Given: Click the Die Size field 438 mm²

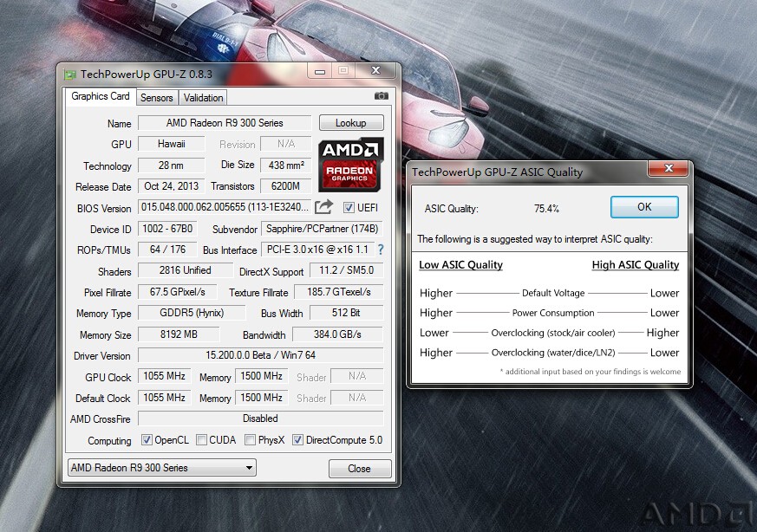Looking at the screenshot, I should coord(286,165).
